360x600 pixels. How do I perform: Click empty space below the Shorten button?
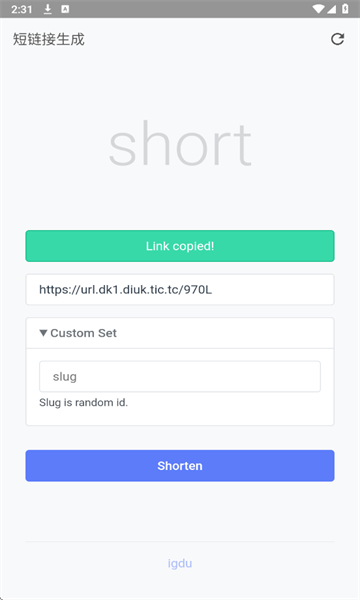[x=180, y=511]
